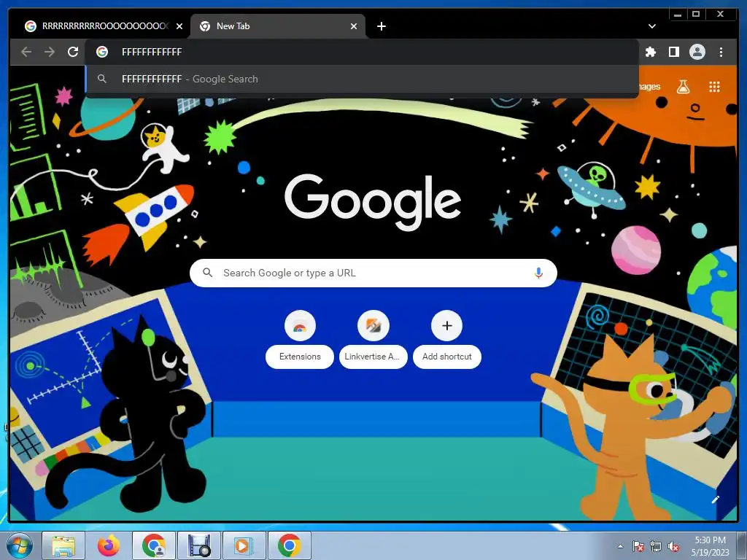This screenshot has width=747, height=560.
Task: Open the video editor taskbar icon
Action: pos(199,545)
